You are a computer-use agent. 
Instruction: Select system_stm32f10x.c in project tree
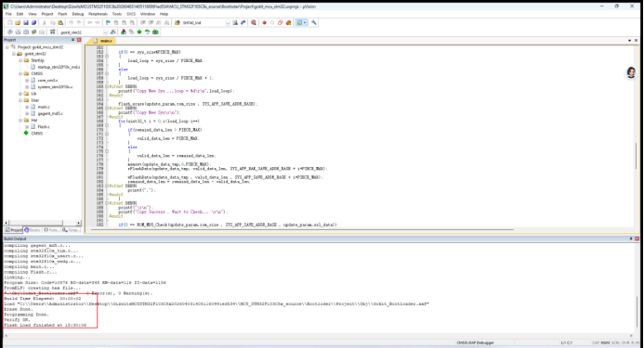pyautogui.click(x=55, y=87)
